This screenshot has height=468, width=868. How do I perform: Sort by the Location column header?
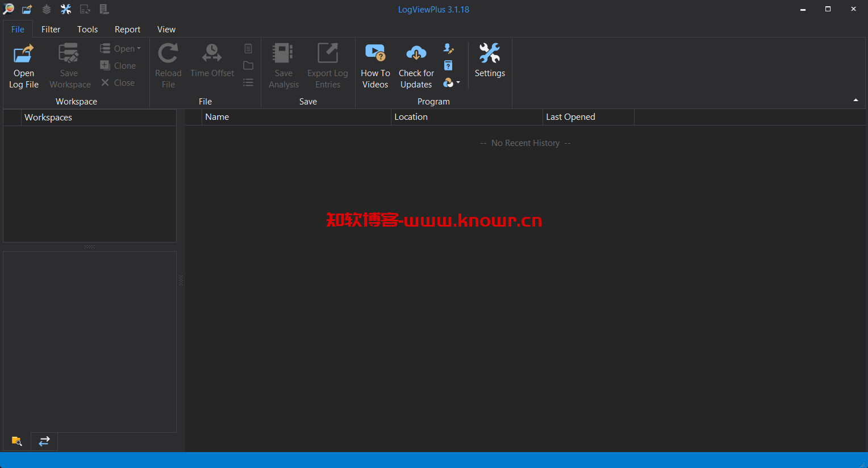coord(467,117)
